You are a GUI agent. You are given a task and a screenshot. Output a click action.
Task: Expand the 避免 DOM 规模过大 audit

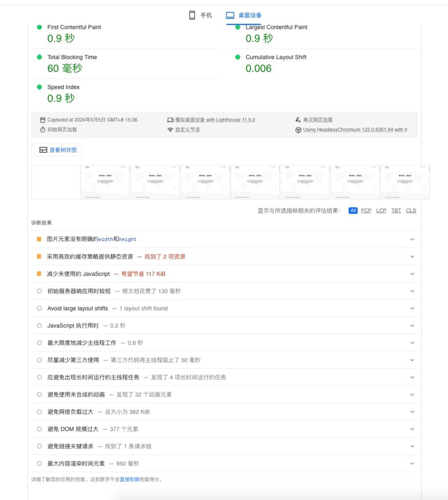pos(412,429)
